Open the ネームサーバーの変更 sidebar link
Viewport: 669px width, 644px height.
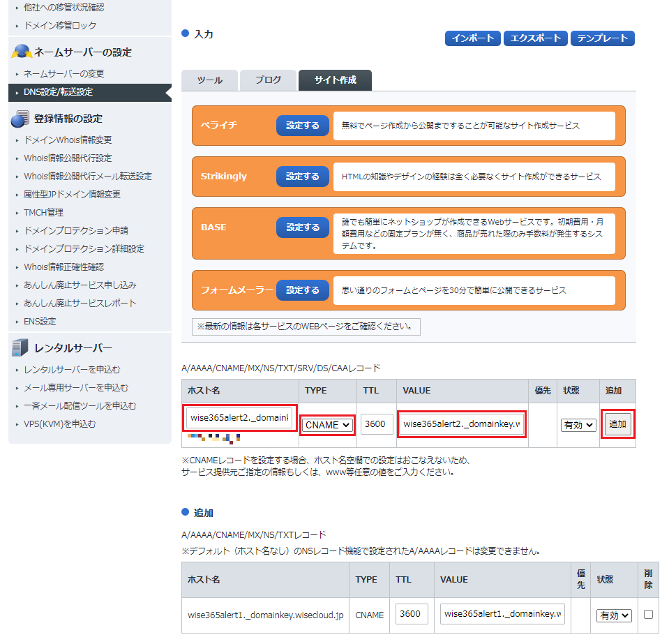[64, 74]
